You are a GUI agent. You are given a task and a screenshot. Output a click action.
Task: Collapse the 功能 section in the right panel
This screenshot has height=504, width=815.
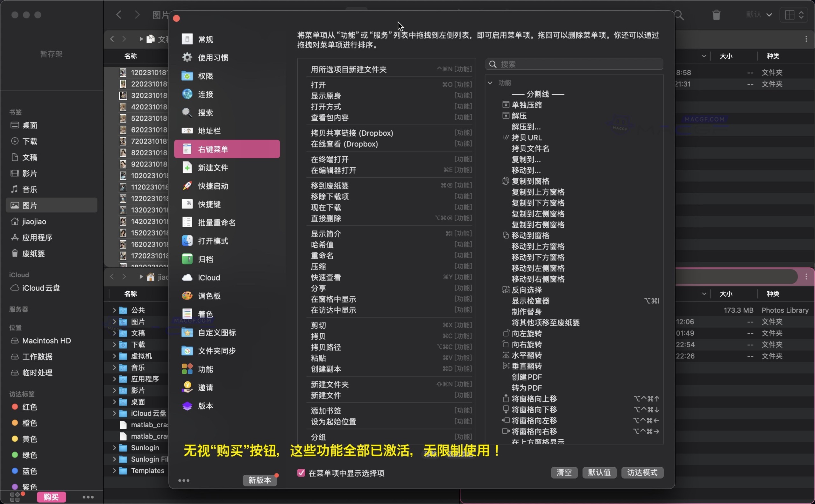(490, 83)
